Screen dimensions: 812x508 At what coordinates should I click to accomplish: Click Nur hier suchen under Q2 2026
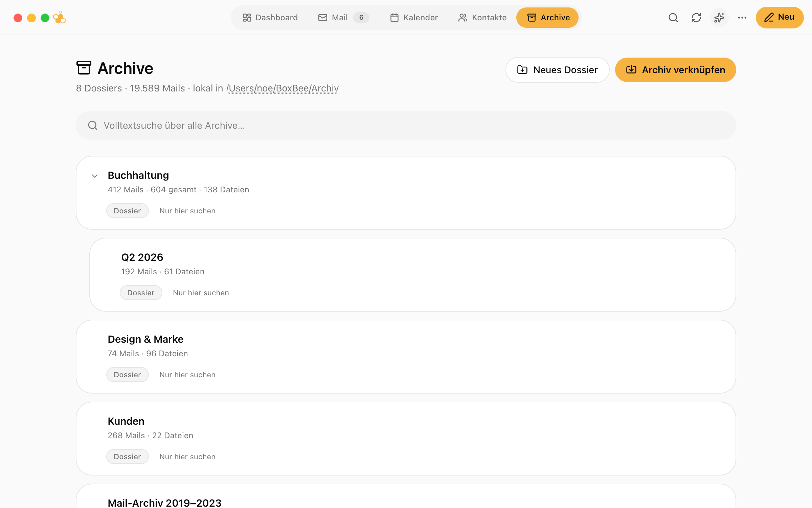tap(201, 293)
